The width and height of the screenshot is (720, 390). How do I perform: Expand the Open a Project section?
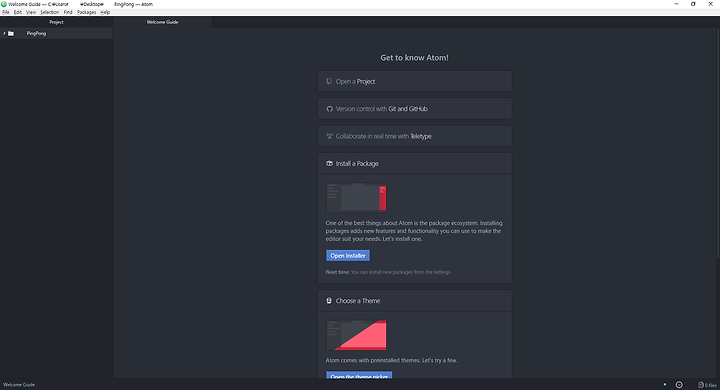click(414, 81)
